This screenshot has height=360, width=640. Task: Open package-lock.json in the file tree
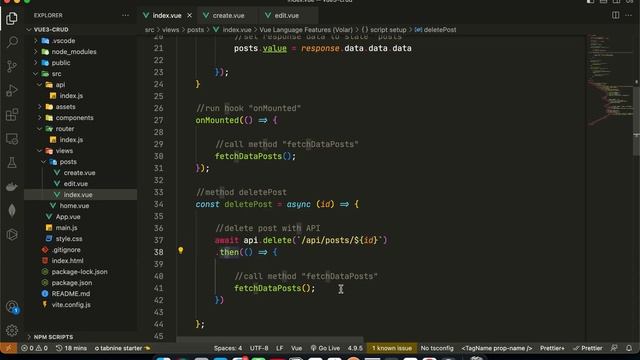(81, 272)
